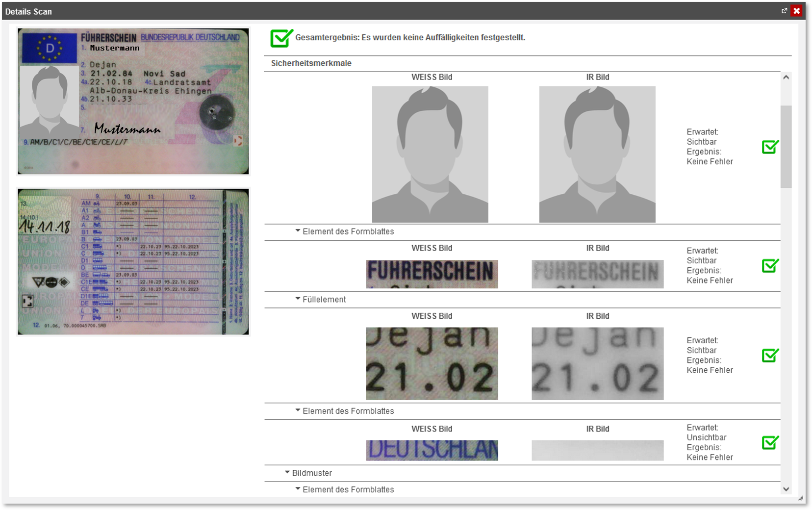Click the checkmark for the Unsichtbar DEUTSCHLAND row
The image size is (812, 510).
(x=770, y=442)
